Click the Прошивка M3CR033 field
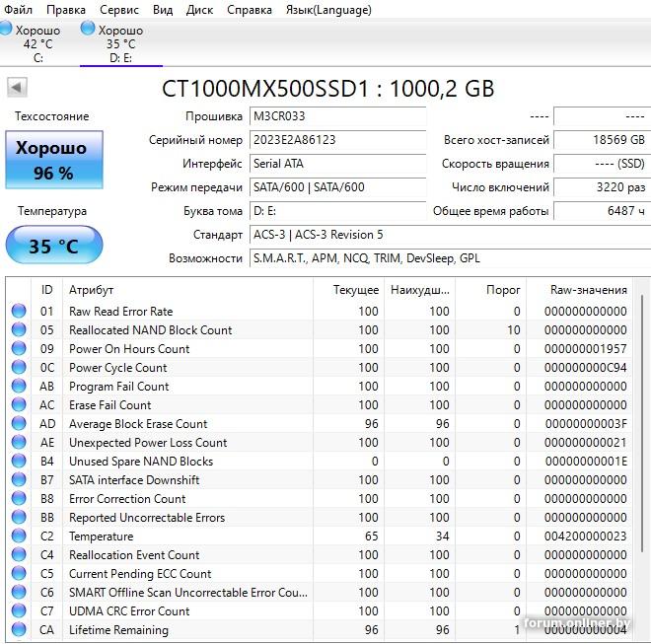This screenshot has height=644, width=651. [335, 116]
